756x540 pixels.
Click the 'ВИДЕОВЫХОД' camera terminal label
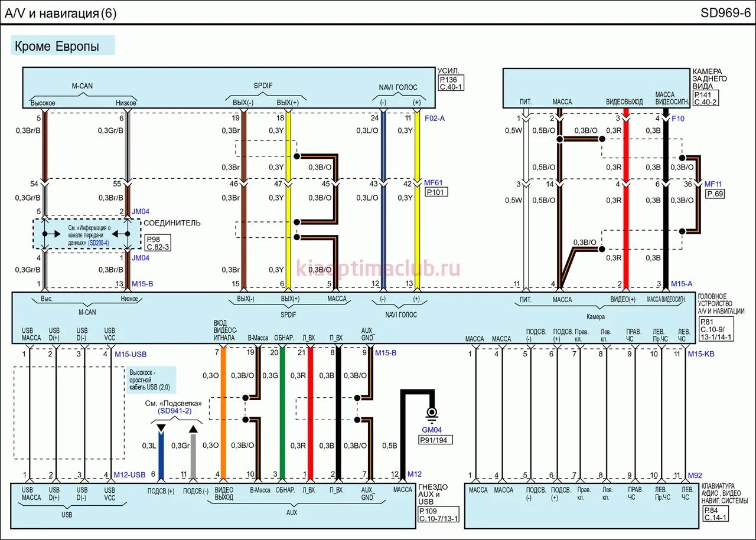click(x=624, y=102)
